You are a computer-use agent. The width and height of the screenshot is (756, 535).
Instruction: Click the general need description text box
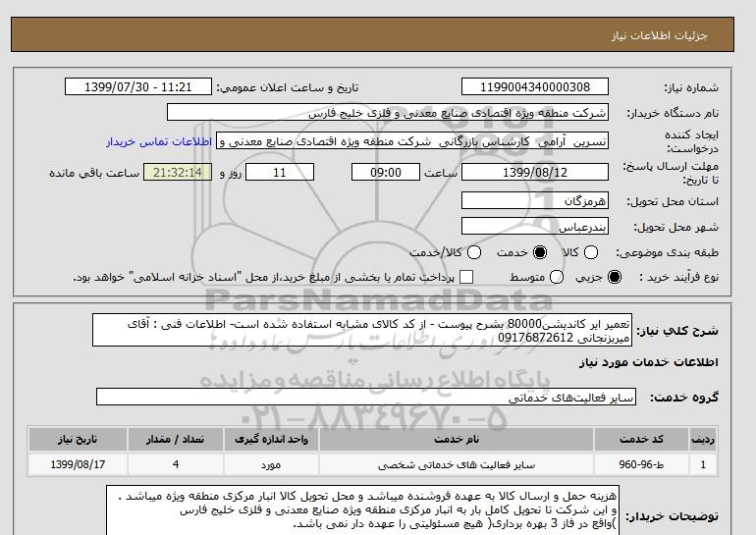pos(362,330)
